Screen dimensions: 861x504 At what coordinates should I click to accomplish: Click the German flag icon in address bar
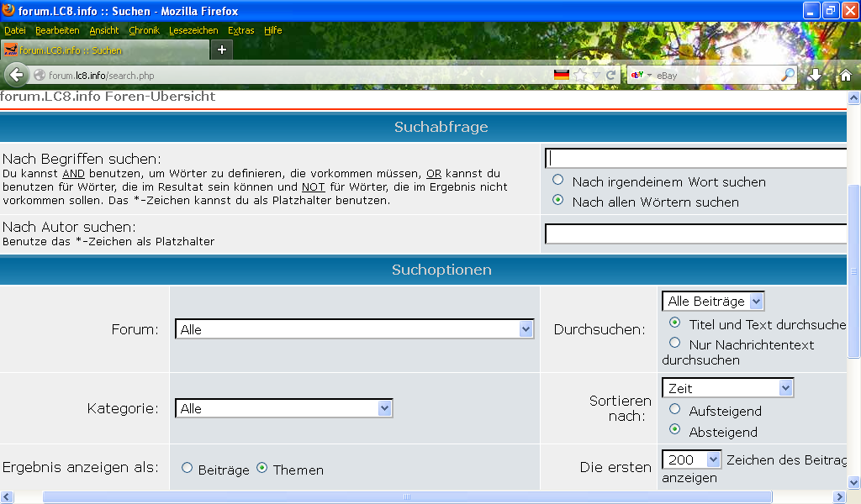(x=562, y=75)
